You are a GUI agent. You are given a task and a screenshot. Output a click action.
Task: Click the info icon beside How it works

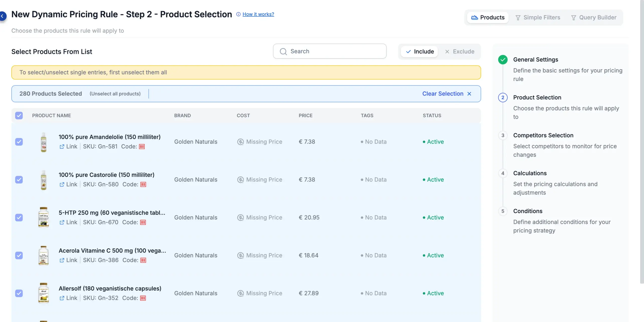click(x=238, y=14)
